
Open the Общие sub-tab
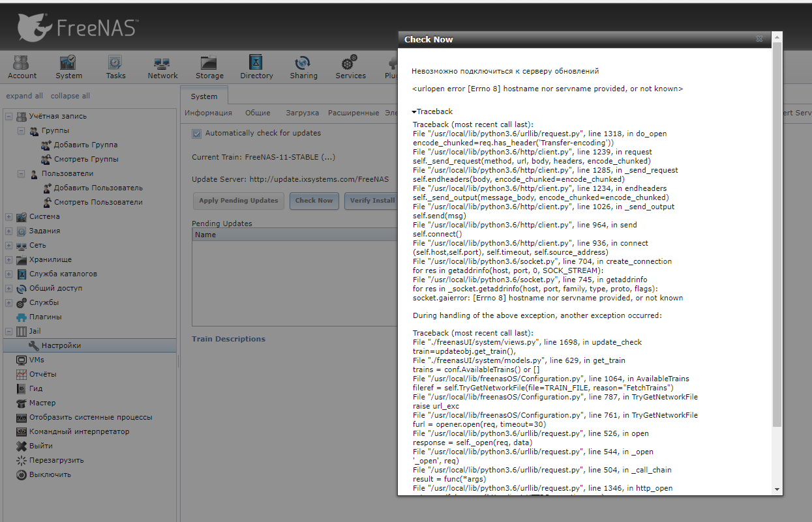point(258,113)
